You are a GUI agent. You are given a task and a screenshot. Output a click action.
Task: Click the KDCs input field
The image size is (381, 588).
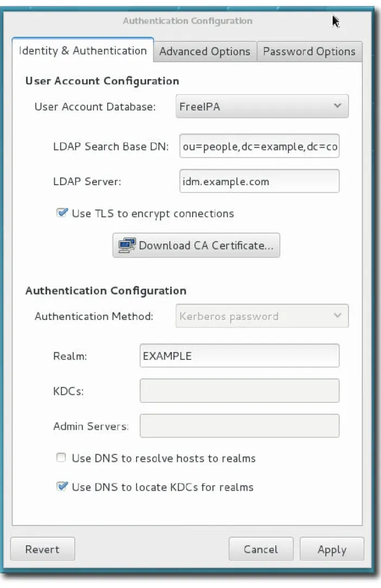240,391
